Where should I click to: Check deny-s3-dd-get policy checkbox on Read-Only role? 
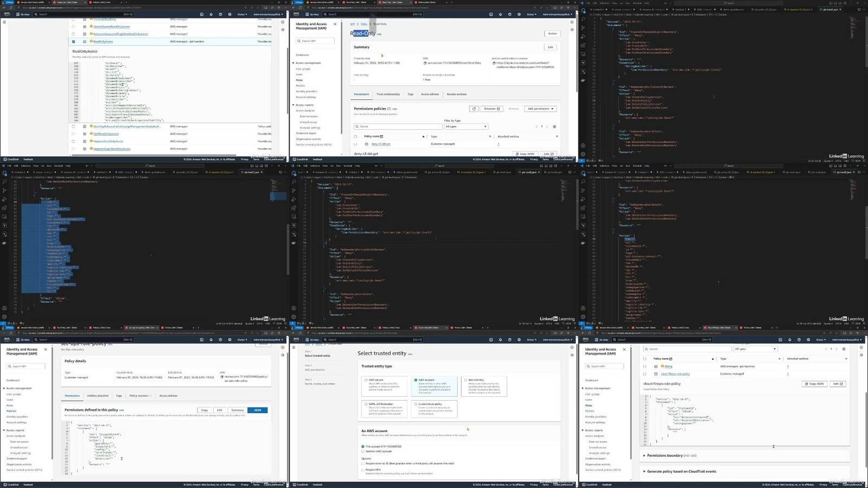click(x=355, y=144)
